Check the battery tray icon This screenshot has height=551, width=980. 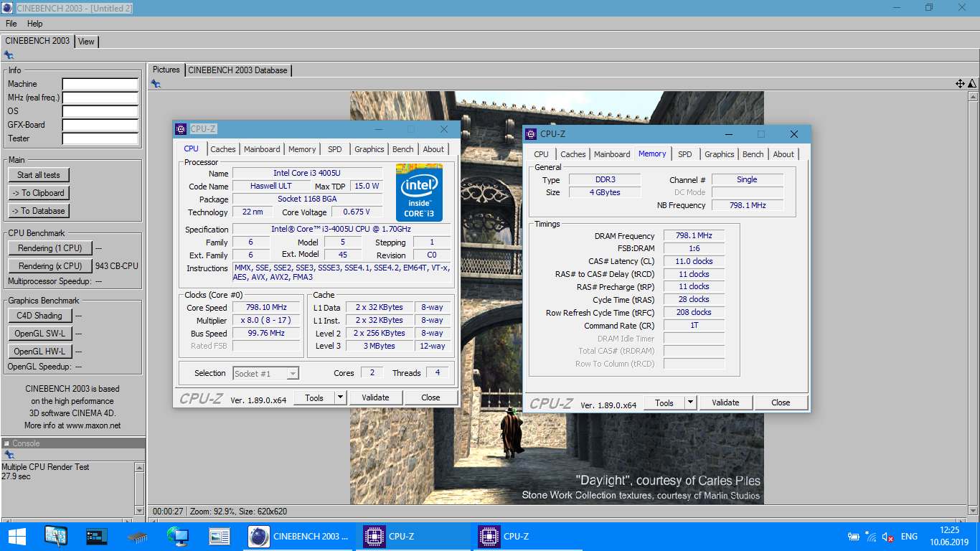854,537
